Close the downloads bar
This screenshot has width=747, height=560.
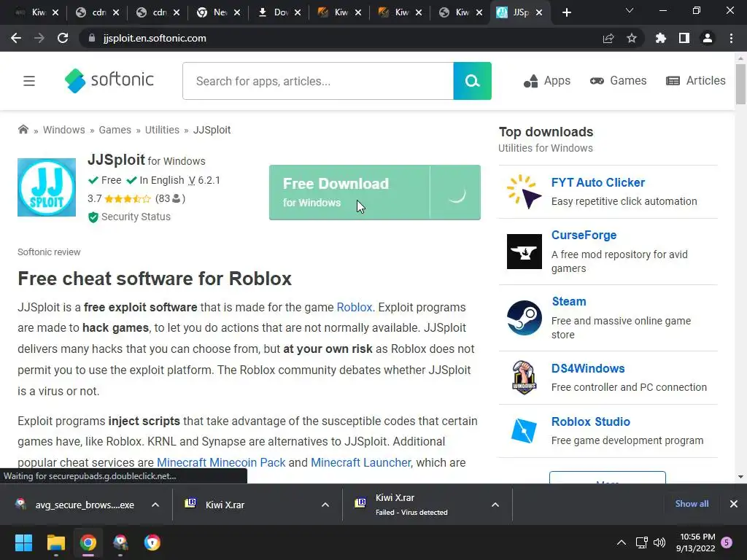pyautogui.click(x=734, y=504)
